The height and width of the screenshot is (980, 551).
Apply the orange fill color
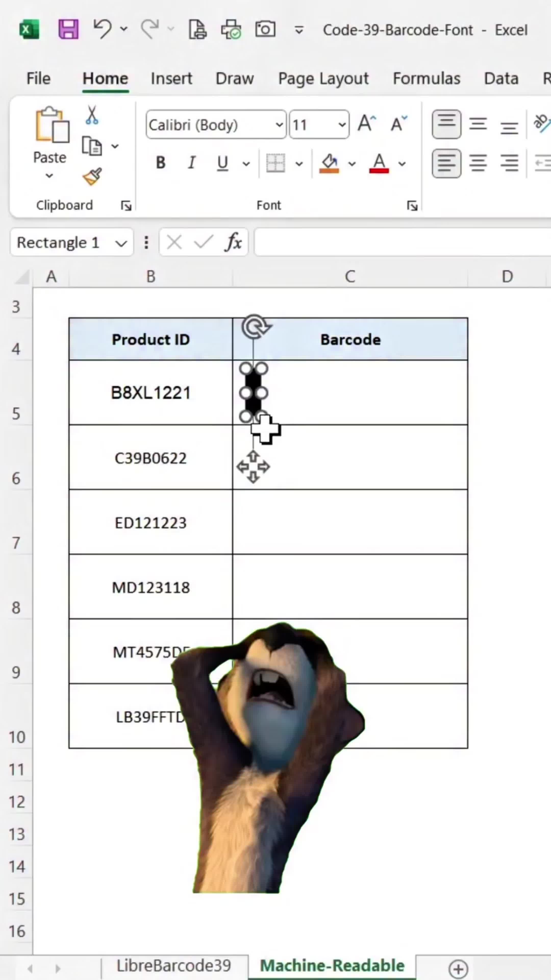click(329, 163)
